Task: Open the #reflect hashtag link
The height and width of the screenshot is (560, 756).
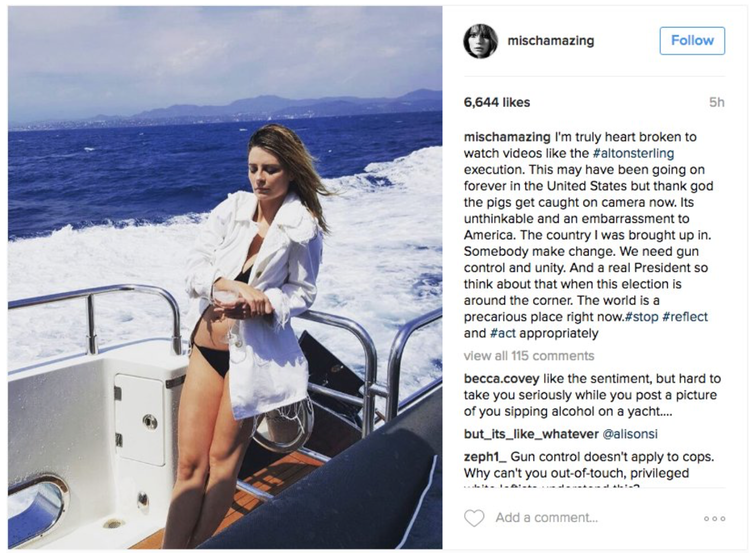Action: [685, 317]
